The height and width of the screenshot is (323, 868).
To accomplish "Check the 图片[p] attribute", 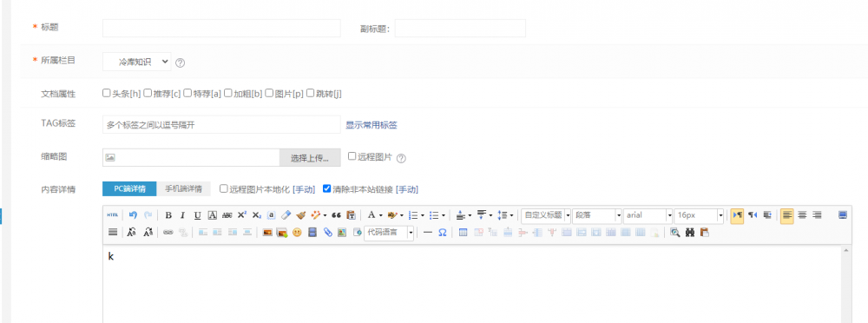I will 269,93.
